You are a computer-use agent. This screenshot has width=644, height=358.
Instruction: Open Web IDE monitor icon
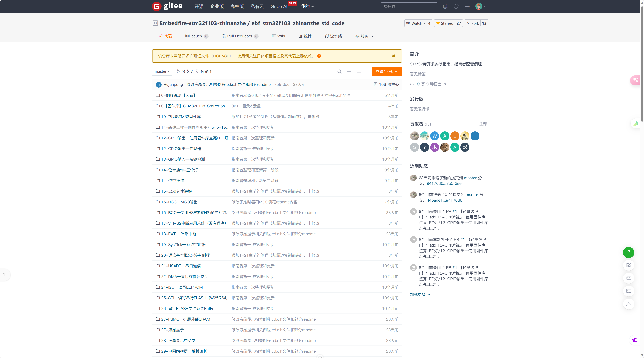[359, 72]
